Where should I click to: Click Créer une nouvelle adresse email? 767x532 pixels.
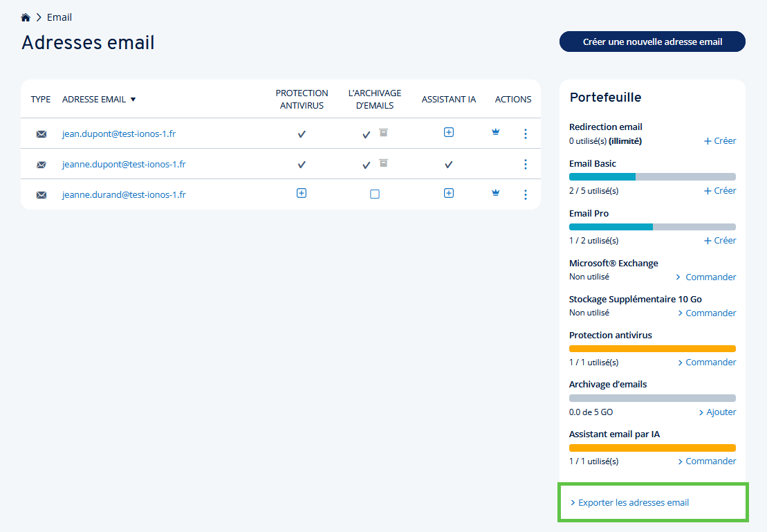(x=652, y=42)
